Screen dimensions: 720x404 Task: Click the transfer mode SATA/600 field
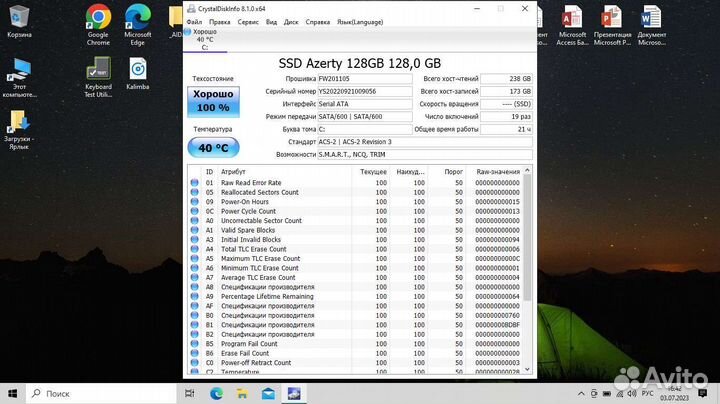[365, 117]
